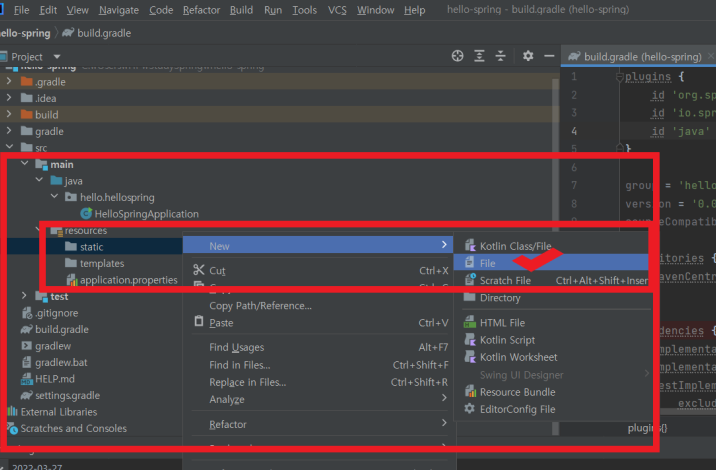
Task: Click the expand all icon in Project panel
Action: (x=479, y=56)
